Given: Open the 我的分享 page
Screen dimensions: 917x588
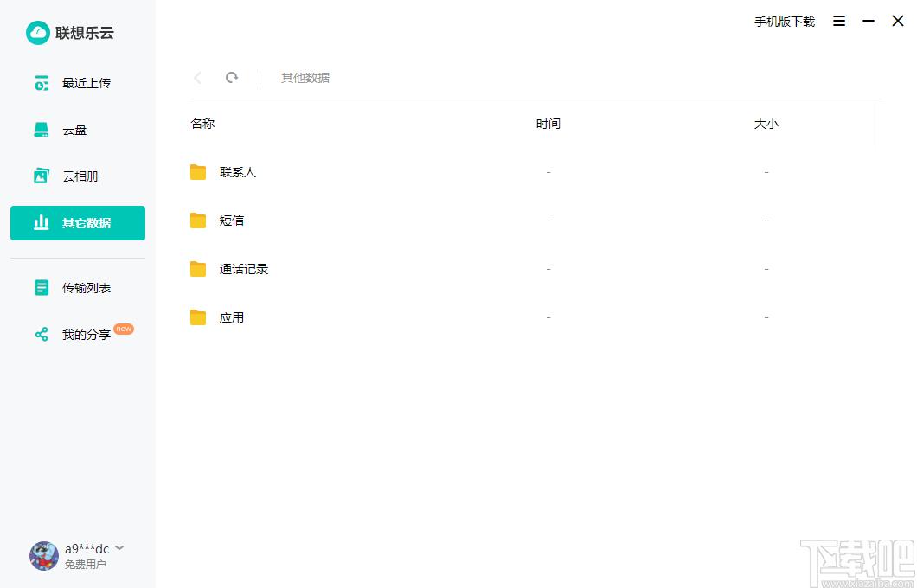Looking at the screenshot, I should (x=78, y=335).
